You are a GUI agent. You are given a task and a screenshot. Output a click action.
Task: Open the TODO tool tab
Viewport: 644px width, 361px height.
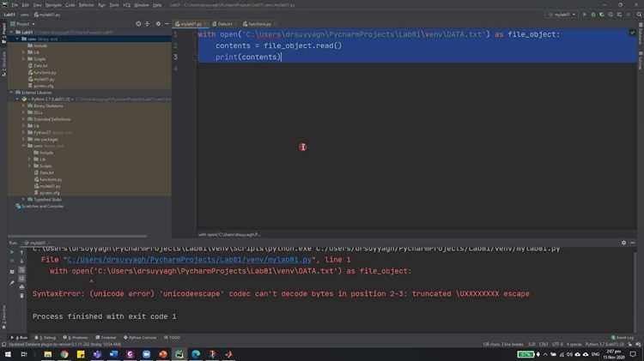(172, 338)
